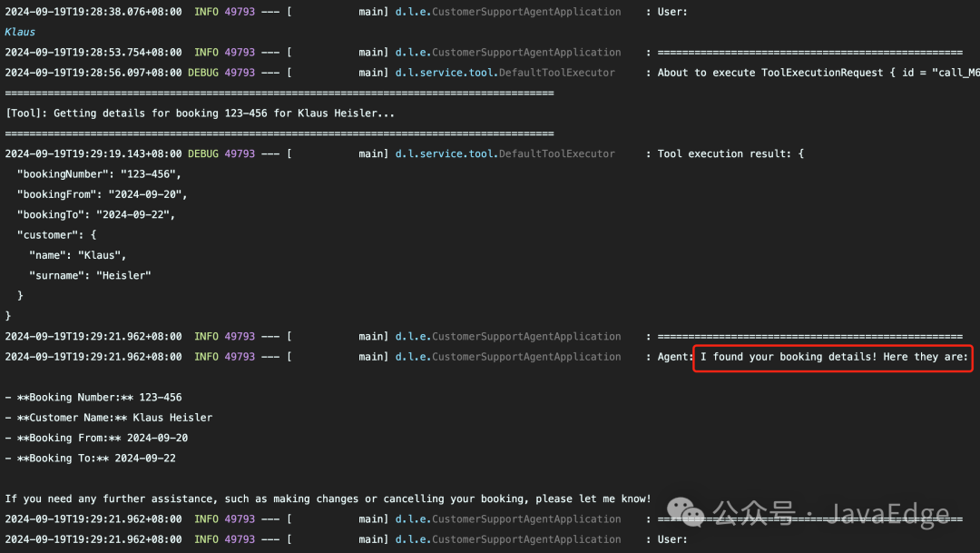Click the timestamp 2024-09-19T19:29:19.143+08:00
The image size is (980, 553).
[x=93, y=153]
